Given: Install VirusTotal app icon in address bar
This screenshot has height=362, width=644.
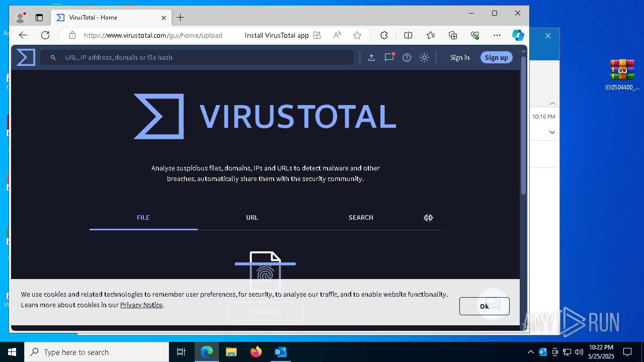Looking at the screenshot, I should point(317,35).
